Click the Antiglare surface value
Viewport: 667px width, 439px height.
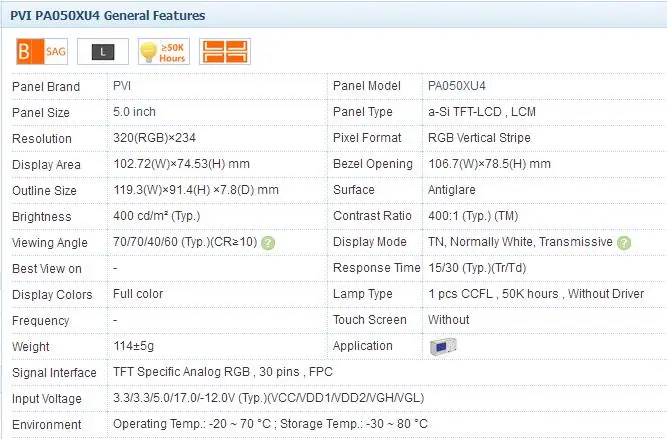[452, 190]
